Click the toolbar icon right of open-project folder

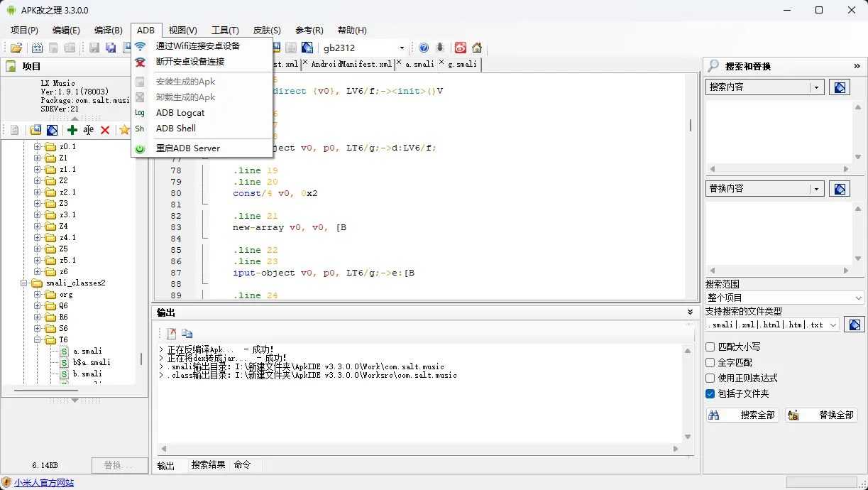tap(37, 48)
